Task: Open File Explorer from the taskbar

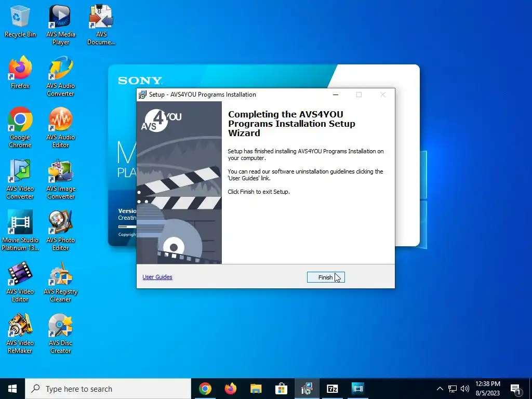Action: [256, 389]
